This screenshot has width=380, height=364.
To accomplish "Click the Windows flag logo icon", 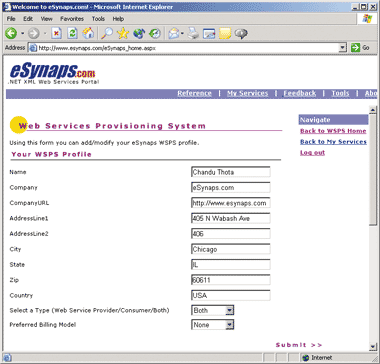I will (x=367, y=19).
